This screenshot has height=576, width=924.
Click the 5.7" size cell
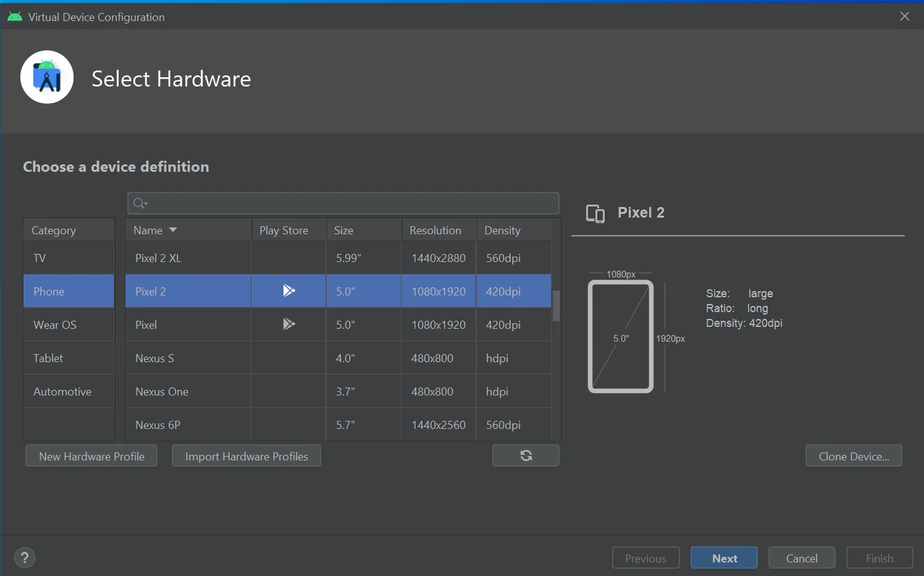pos(364,425)
